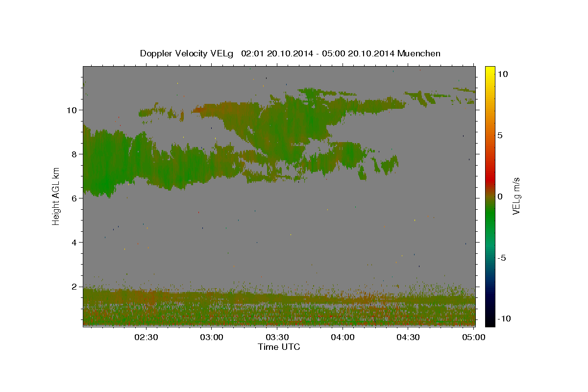The width and height of the screenshot is (588, 392).
Task: Click the 'Height AGL km' axis label
Action: (56, 196)
